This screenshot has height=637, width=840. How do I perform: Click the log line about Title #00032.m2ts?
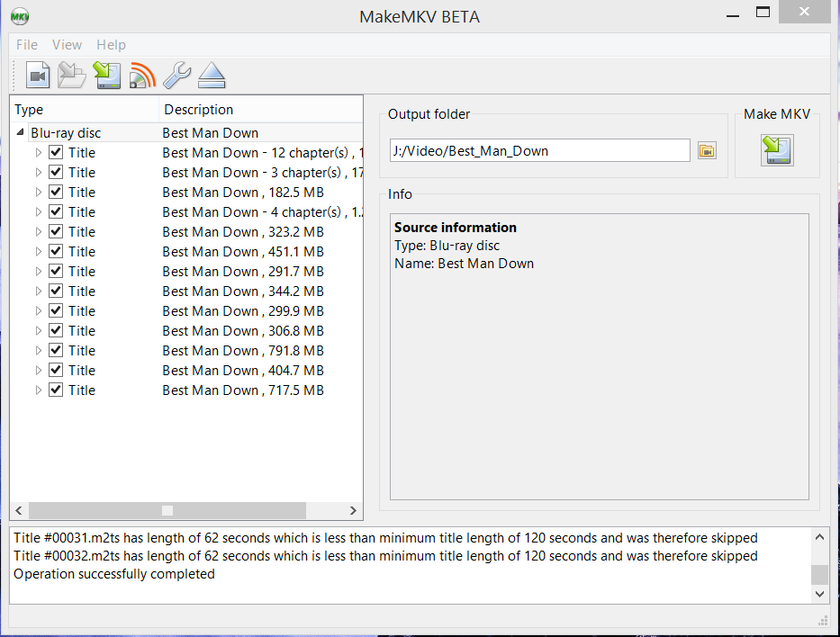coord(385,556)
